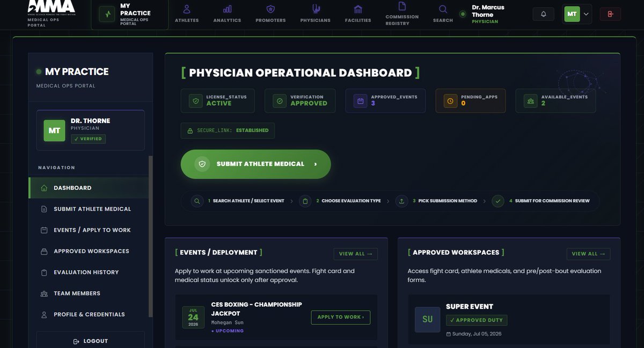Open Submit Athlete Medical in sidebar
Image resolution: width=644 pixels, height=348 pixels.
[89, 209]
